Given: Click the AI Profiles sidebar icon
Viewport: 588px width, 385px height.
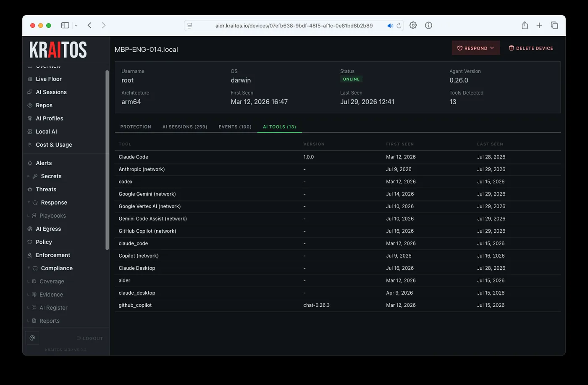Looking at the screenshot, I should tap(30, 119).
